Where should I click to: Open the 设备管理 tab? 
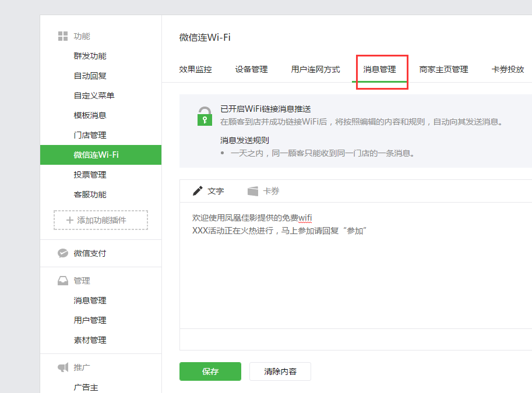(251, 69)
